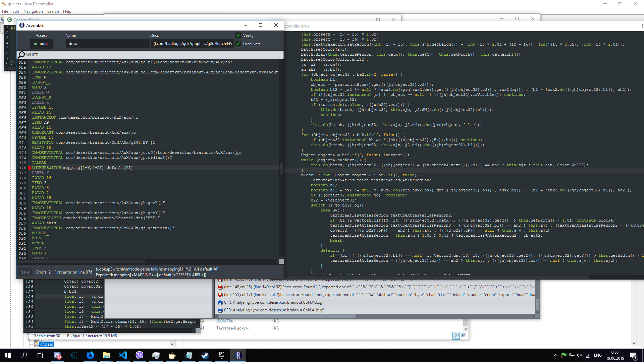Image resolution: width=644 pixels, height=362 pixels.
Task: Toggle the Verify checkbox
Action: point(238,36)
